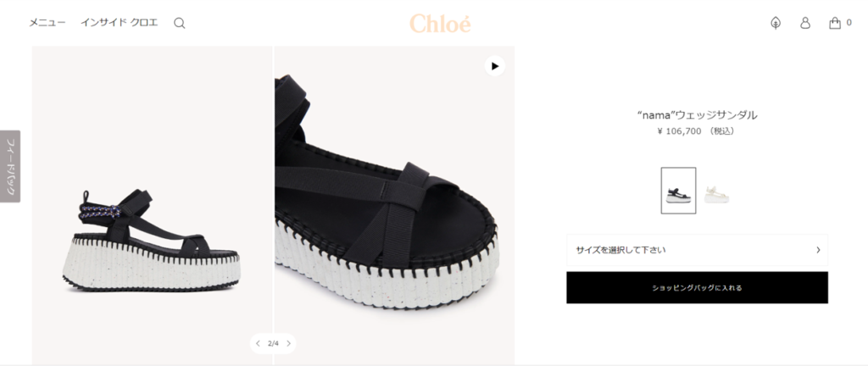
Task: Click the leaf sustainability icon
Action: 776,23
